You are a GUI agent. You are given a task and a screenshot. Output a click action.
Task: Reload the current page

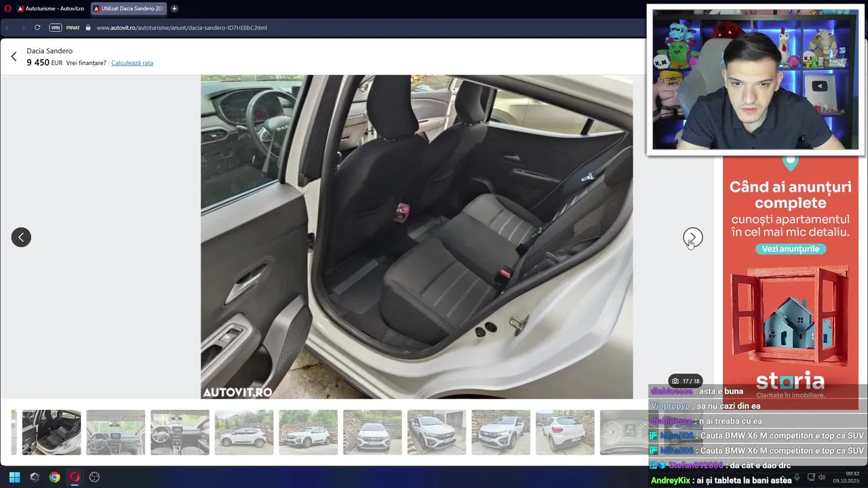click(x=37, y=28)
